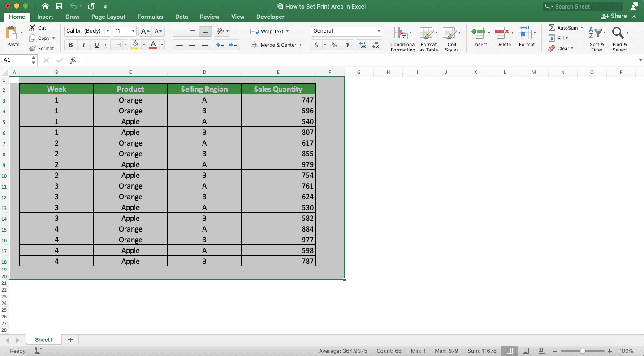Open the Customize Quick Access Toolbar arrow
Image resolution: width=644 pixels, height=356 pixels.
tap(105, 7)
